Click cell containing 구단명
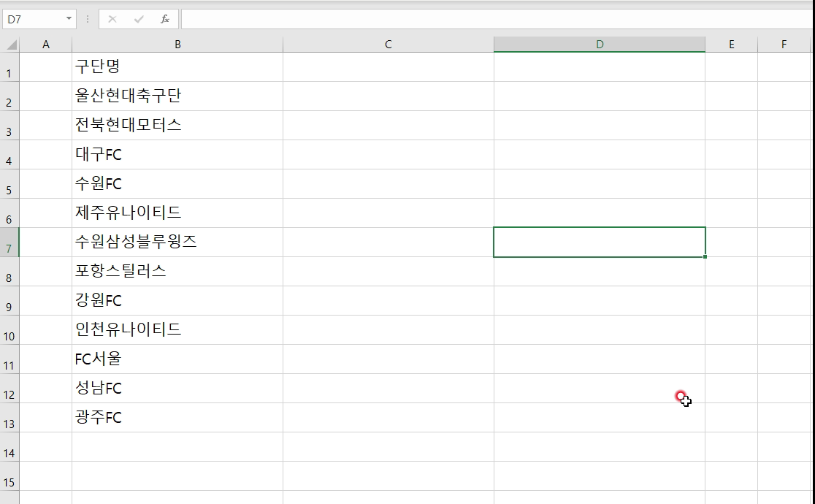 tap(177, 67)
